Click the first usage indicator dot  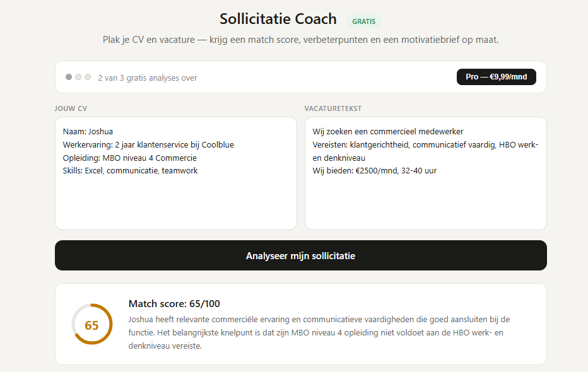(x=69, y=76)
